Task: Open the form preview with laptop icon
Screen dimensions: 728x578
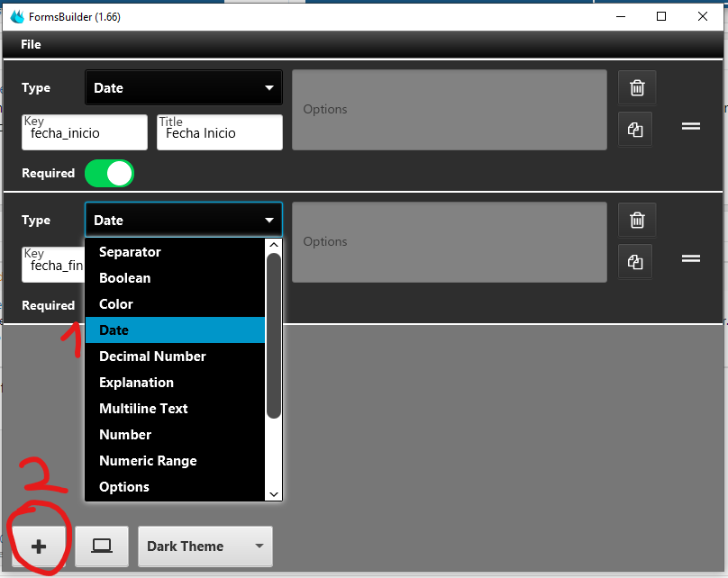Action: pyautogui.click(x=102, y=546)
